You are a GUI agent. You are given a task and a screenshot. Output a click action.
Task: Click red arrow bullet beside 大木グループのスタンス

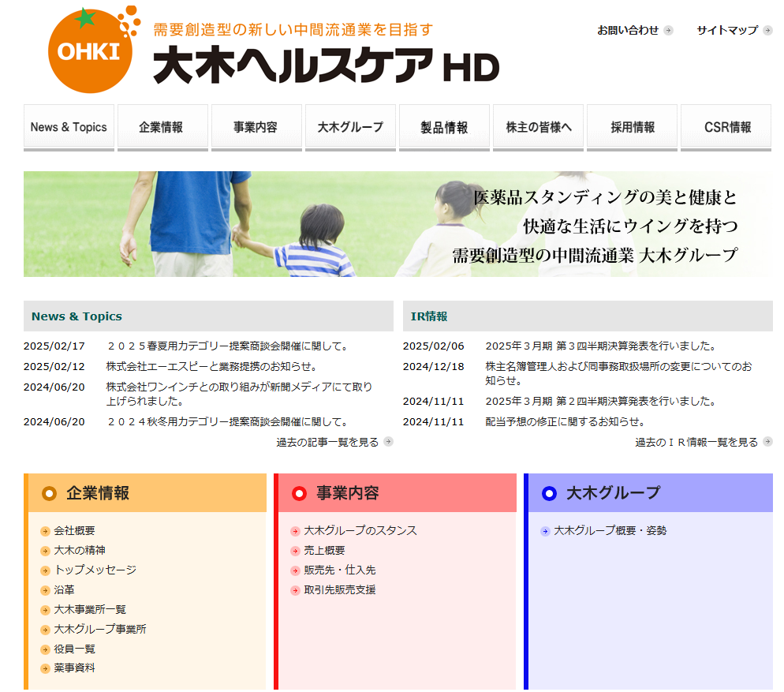pyautogui.click(x=295, y=531)
